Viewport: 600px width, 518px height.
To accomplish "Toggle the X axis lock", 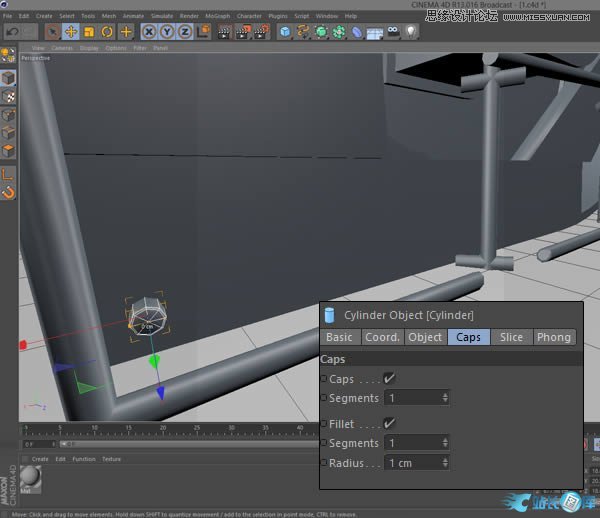I will 149,32.
